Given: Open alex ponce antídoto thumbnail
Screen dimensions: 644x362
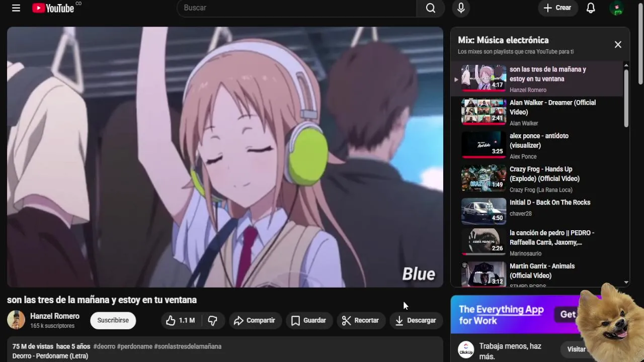Looking at the screenshot, I should click(x=484, y=145).
